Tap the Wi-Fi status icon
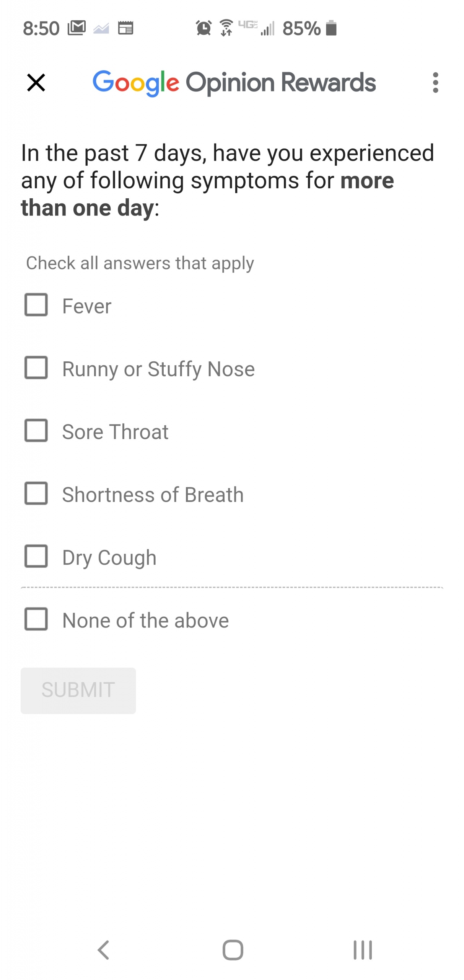This screenshot has width=464, height=980. tap(226, 28)
